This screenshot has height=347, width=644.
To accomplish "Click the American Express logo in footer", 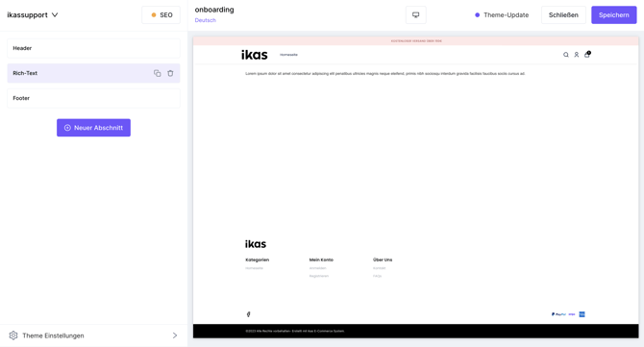I will [x=582, y=314].
